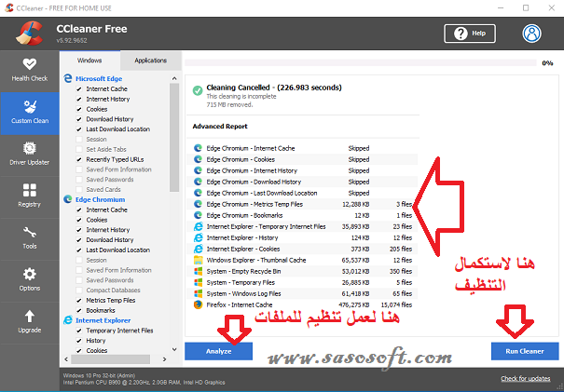Screen dimensions: 564x392
Task: Click the Edge icon beside Edge Chromium - Internet Cache
Action: click(x=198, y=148)
